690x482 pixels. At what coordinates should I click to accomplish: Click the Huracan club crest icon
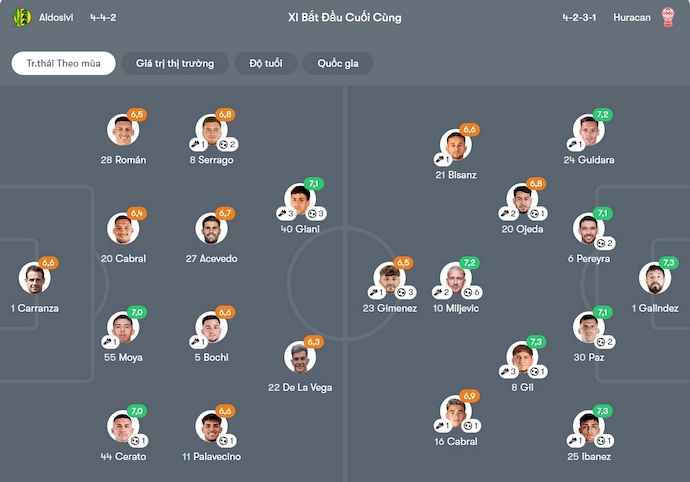click(668, 17)
